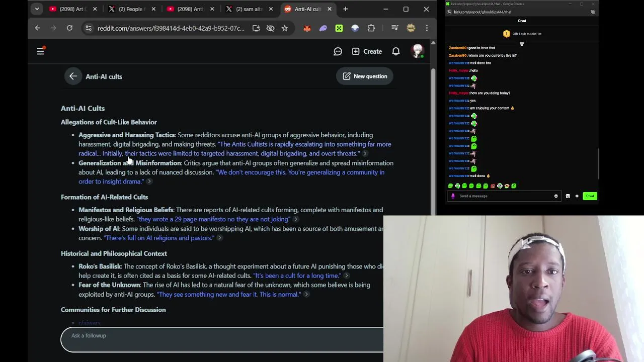This screenshot has width=644, height=362.
Task: Open 'The Antis Cultists is rapidly escalating' quote link
Action: (235, 149)
